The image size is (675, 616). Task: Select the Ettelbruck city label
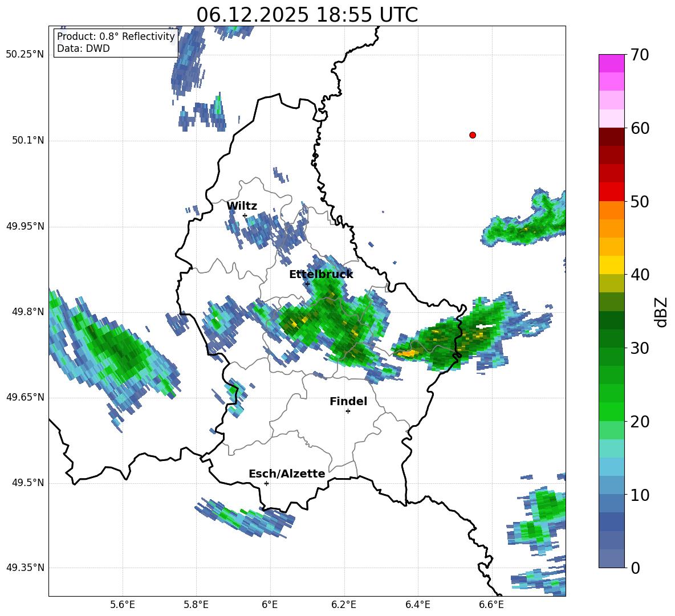click(x=321, y=275)
